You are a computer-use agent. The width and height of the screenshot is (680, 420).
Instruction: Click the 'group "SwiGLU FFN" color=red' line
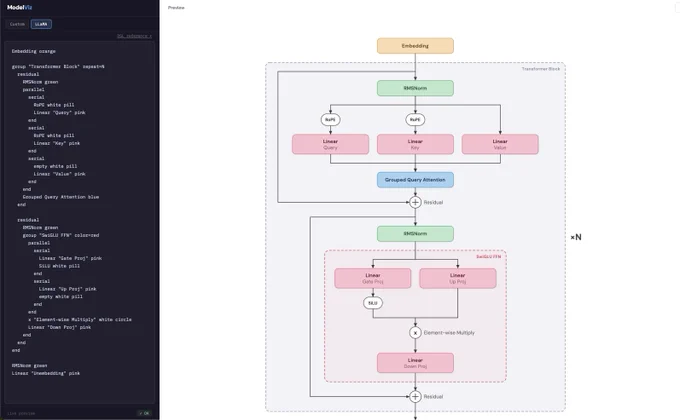point(61,235)
